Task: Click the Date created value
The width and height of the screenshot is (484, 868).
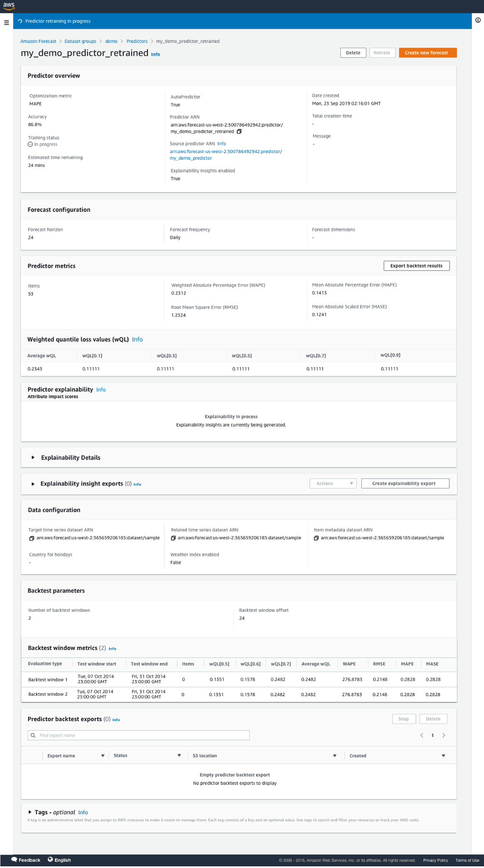Action: point(346,104)
